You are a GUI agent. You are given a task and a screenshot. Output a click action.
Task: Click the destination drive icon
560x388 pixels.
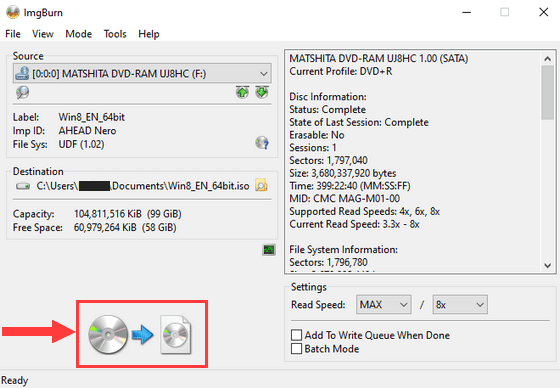pyautogui.click(x=23, y=186)
